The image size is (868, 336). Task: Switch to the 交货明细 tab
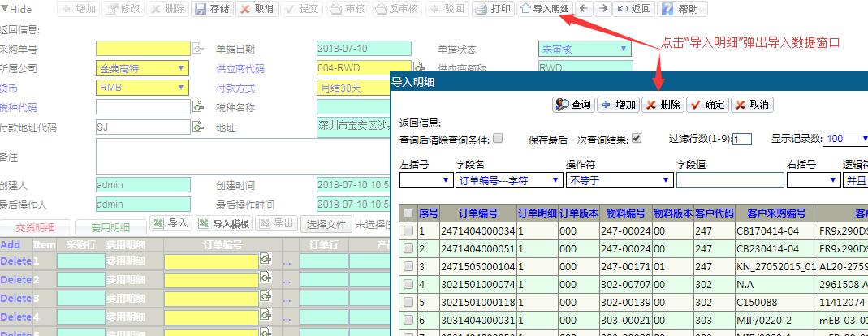(x=36, y=227)
